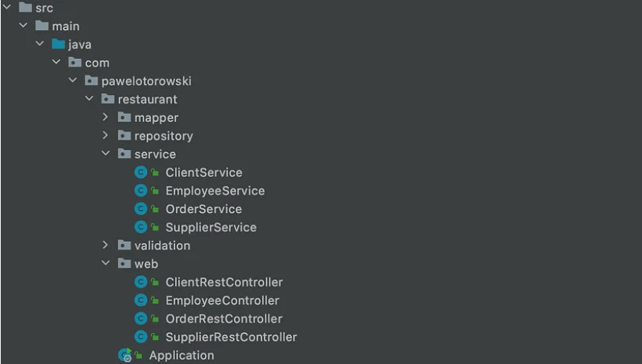Open the ClientRestController class
The image size is (642, 364).
click(224, 282)
